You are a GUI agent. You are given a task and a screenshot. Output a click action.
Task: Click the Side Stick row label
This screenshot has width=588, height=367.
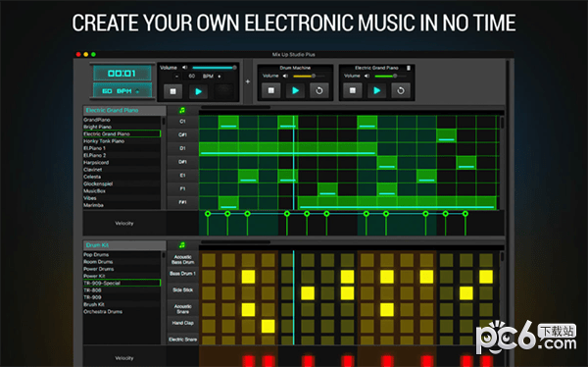pyautogui.click(x=182, y=290)
